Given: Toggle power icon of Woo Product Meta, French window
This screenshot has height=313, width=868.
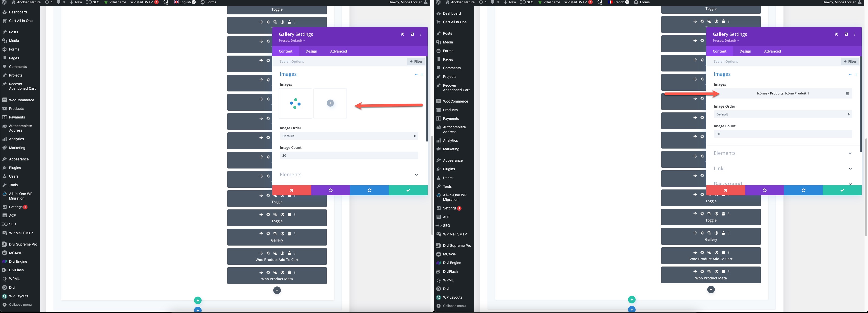Looking at the screenshot, I should (x=716, y=272).
